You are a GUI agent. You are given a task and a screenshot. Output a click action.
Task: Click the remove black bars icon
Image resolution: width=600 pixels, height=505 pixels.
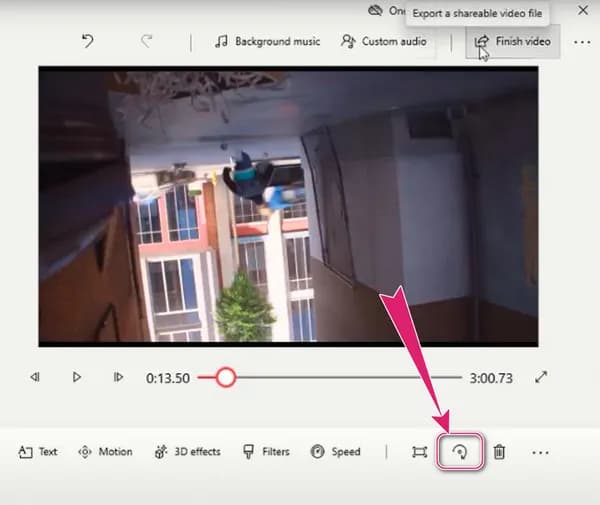coord(419,452)
